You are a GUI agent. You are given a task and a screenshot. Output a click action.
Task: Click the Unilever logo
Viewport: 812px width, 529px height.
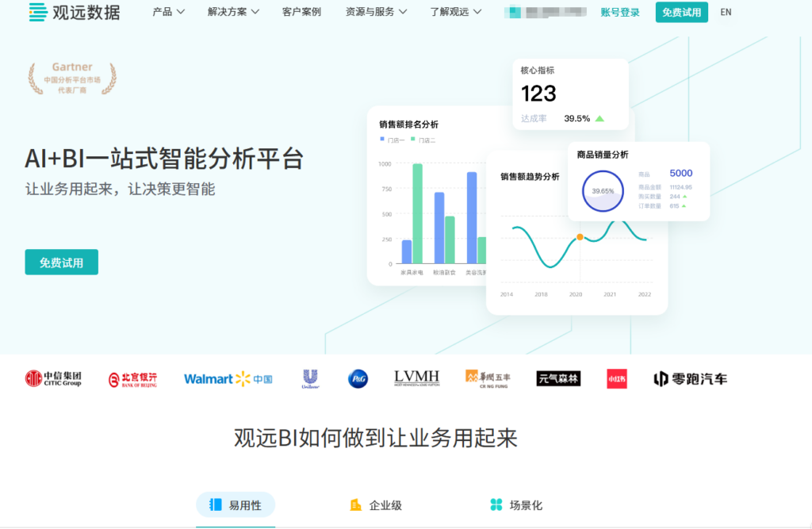tap(310, 379)
